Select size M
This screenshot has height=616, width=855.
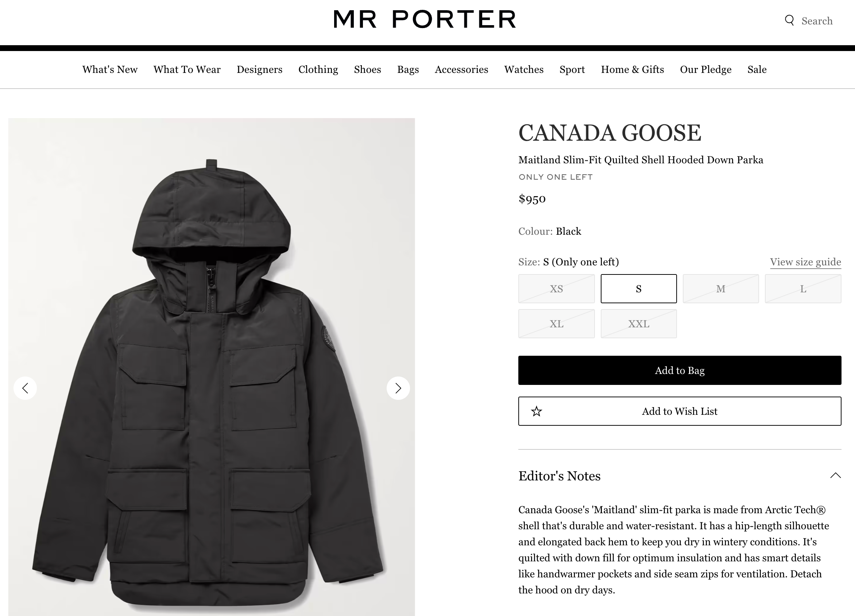click(720, 289)
